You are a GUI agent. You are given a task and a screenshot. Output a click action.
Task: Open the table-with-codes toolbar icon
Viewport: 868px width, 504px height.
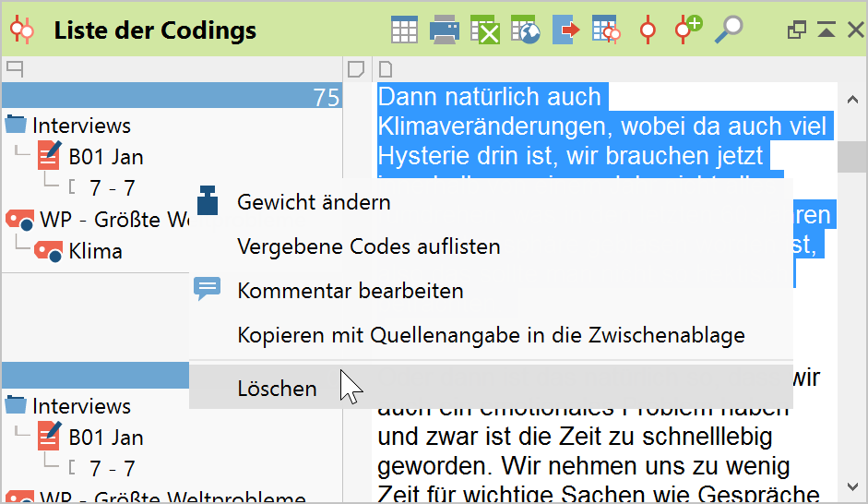point(606,30)
